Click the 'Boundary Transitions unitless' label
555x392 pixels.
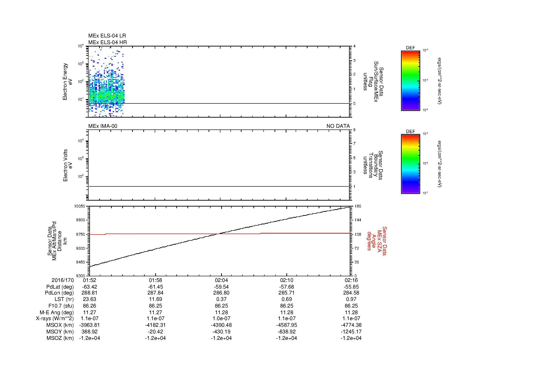tap(373, 165)
